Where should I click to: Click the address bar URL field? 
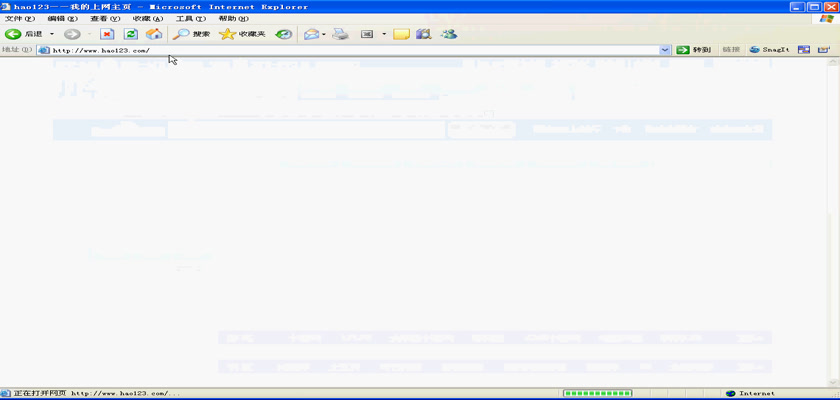tap(355, 50)
